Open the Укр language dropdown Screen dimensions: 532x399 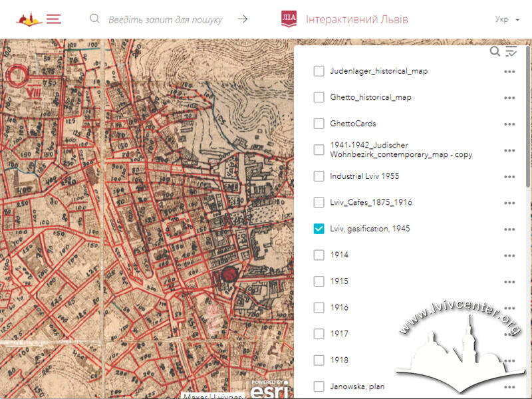pos(507,19)
